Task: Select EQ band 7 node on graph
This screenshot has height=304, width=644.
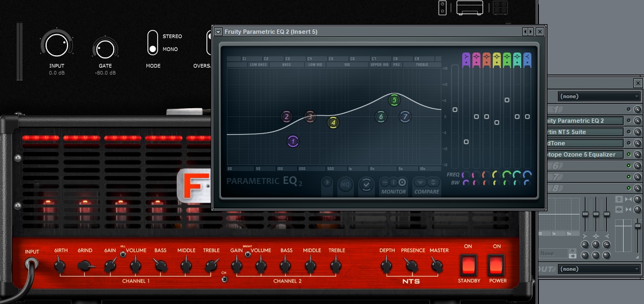Action: [x=405, y=117]
